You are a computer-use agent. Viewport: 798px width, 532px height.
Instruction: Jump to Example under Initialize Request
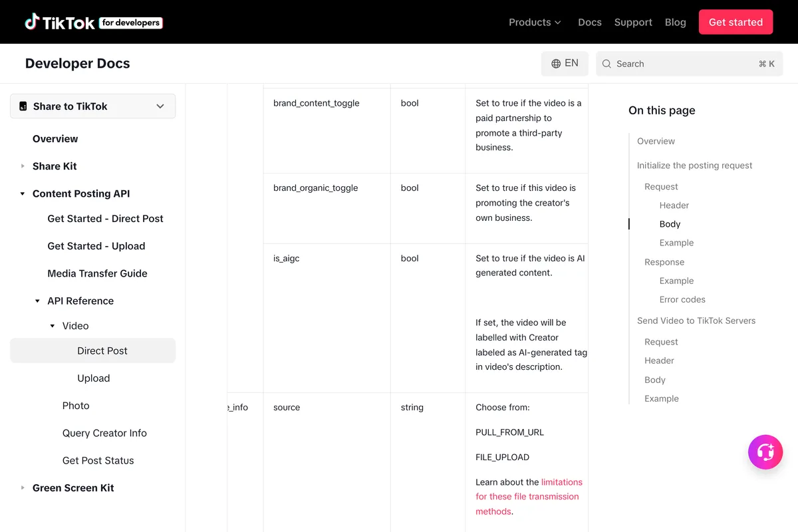pyautogui.click(x=676, y=243)
